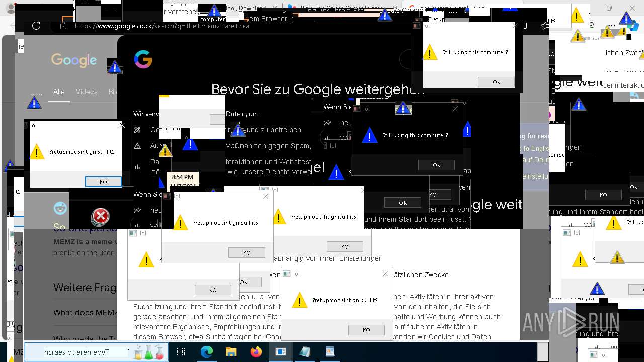The height and width of the screenshot is (362, 644).
Task: Expand the 'What does MEMZ' question
Action: [x=86, y=312]
